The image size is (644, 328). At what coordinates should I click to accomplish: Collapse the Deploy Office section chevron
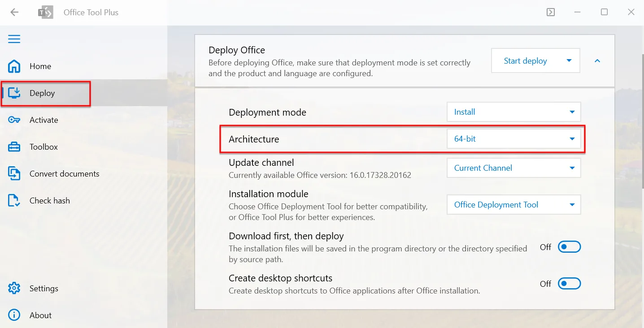pyautogui.click(x=597, y=61)
